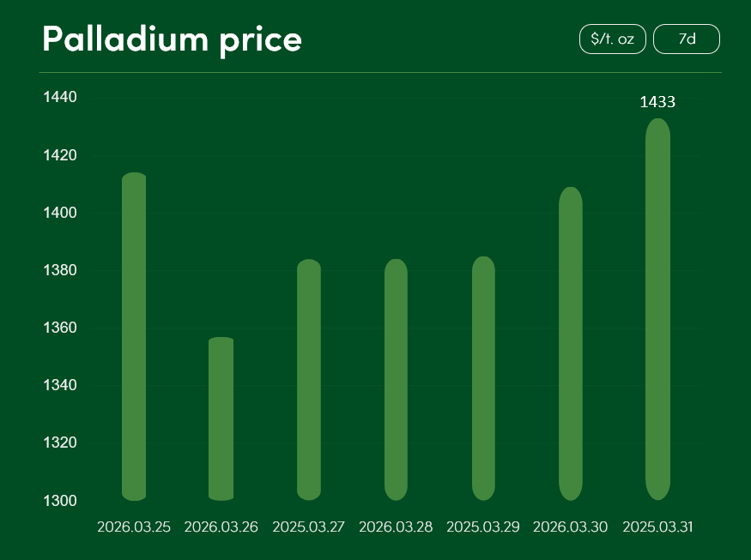This screenshot has width=751, height=560.
Task: Click the 2025.03.27 price bar
Action: (309, 379)
